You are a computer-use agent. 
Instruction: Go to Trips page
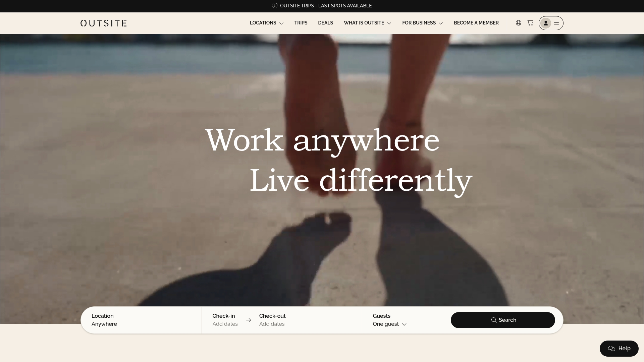(301, 23)
